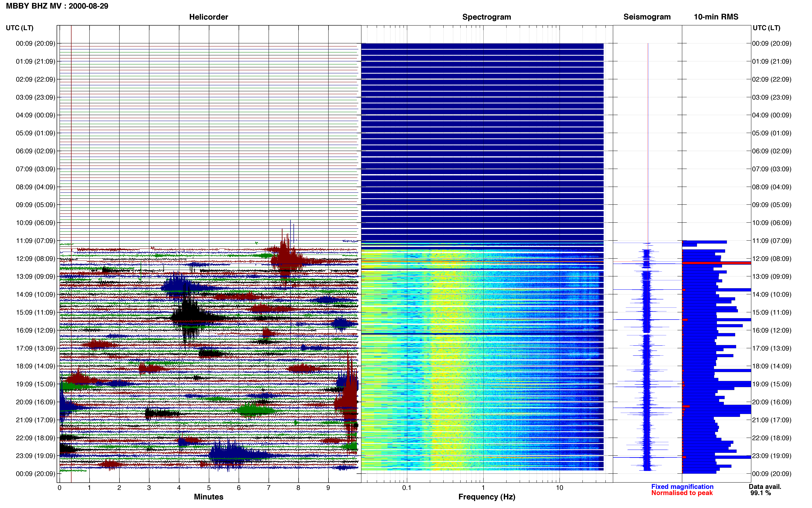Click the Minutes axis tick label '0'
The image size is (812, 508).
pos(59,488)
